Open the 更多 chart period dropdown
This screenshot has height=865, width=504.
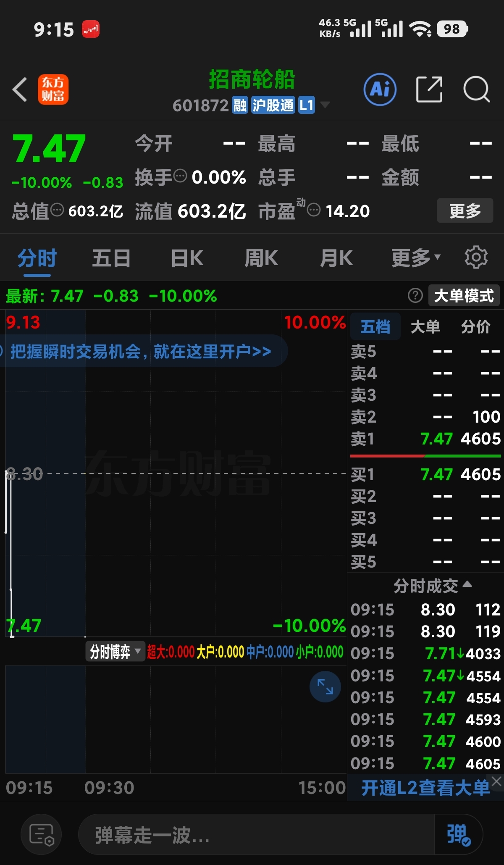click(416, 258)
